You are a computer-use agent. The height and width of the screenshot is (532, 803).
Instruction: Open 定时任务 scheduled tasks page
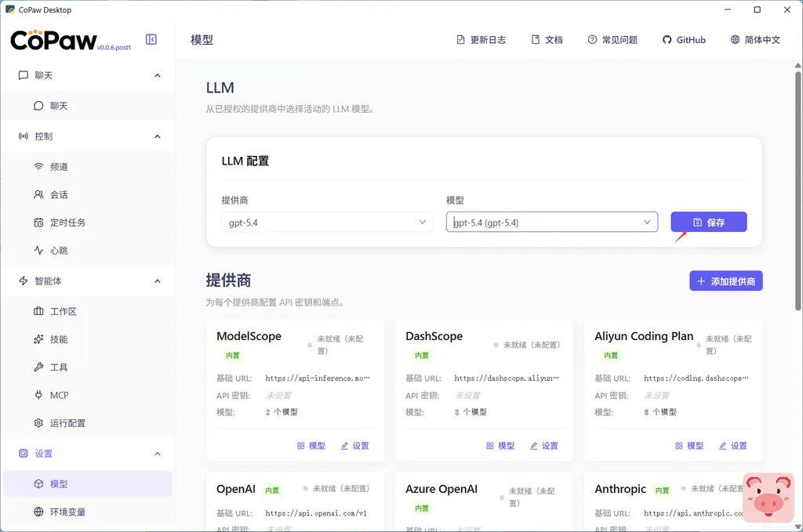(88, 223)
